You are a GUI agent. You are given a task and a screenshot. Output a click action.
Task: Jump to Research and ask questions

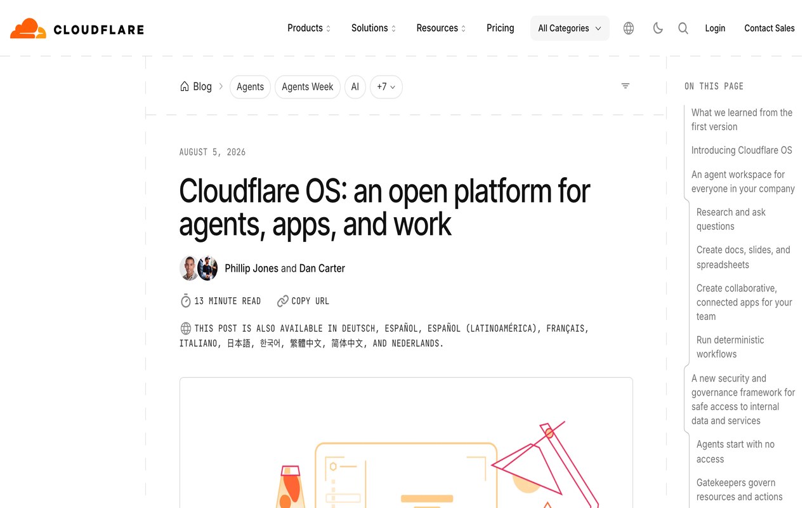pos(731,219)
